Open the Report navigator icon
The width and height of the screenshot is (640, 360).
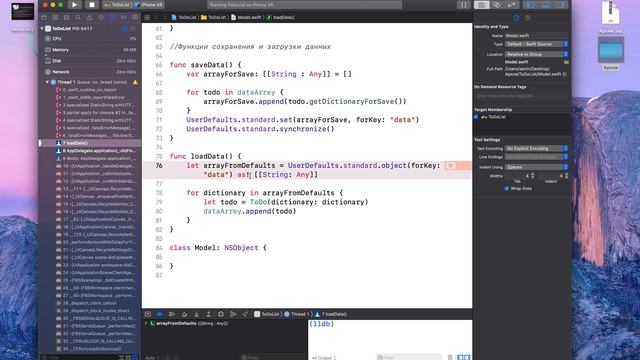click(135, 18)
